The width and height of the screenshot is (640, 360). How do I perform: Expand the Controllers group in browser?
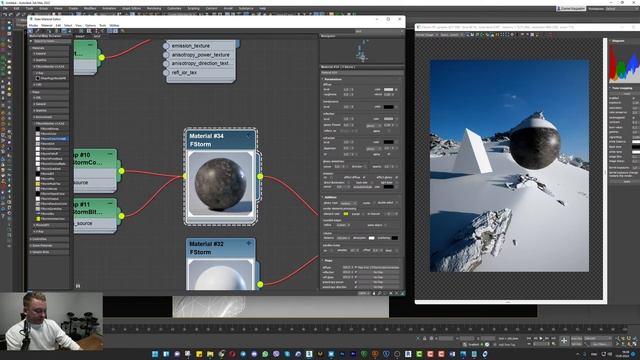[x=50, y=239]
